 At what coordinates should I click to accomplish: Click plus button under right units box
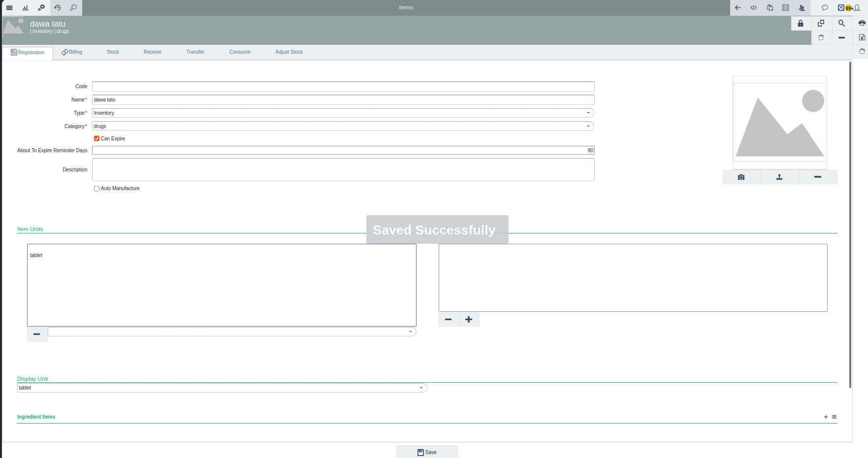point(469,320)
